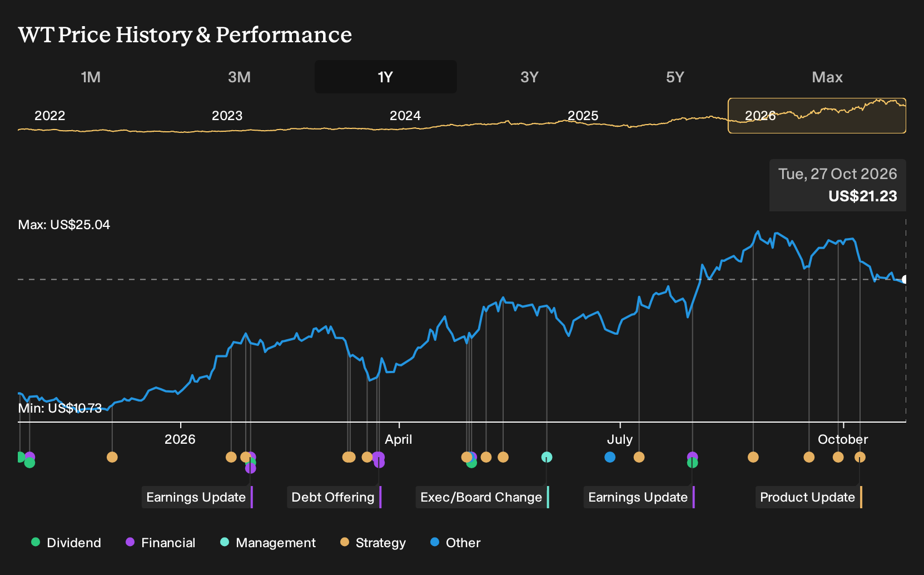The image size is (924, 575).
Task: Jump to 2022 on the overview timeline
Action: tap(50, 116)
